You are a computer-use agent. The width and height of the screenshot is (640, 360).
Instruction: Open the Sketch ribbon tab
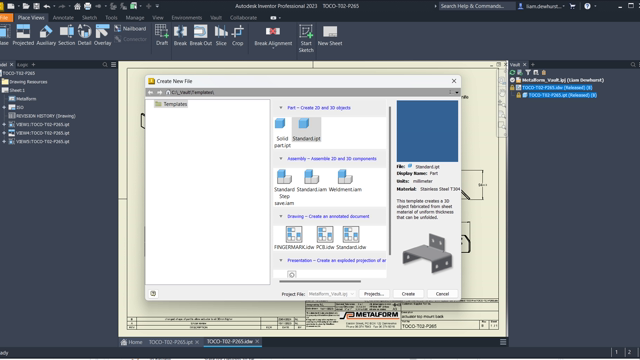coord(89,18)
